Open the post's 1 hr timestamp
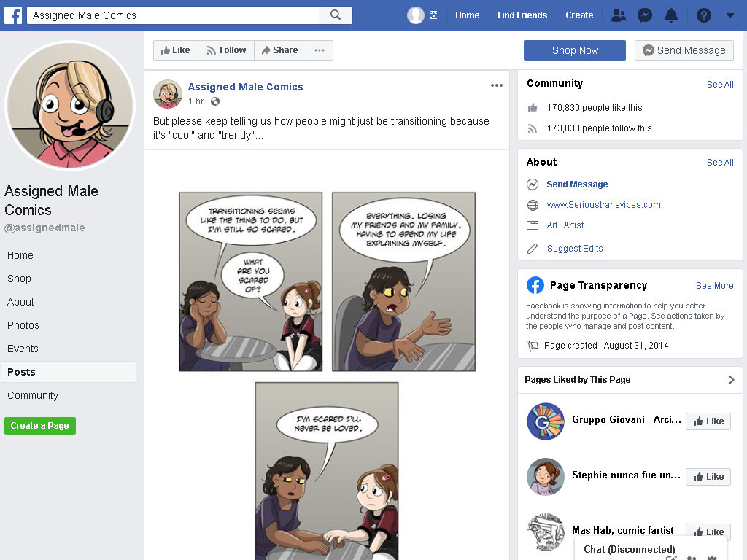 pyautogui.click(x=196, y=101)
